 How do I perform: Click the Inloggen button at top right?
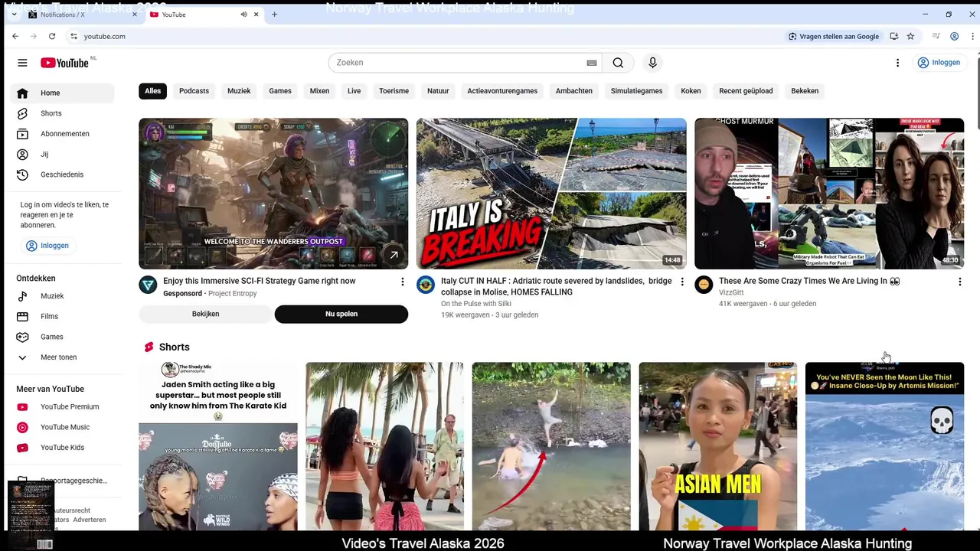click(939, 63)
